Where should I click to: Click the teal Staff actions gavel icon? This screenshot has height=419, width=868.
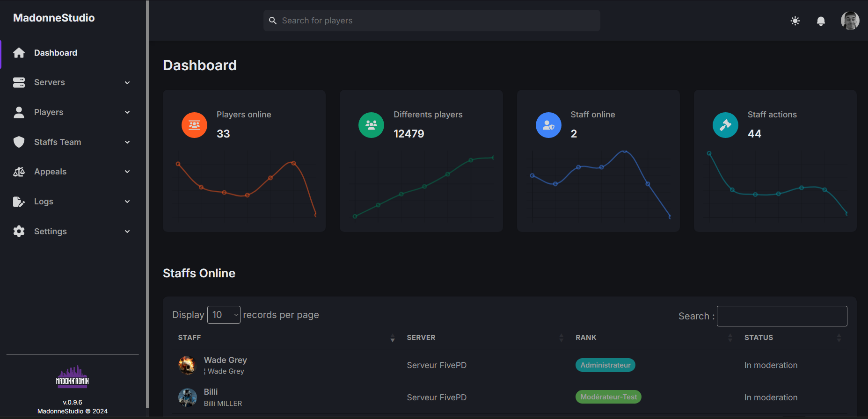coord(725,125)
